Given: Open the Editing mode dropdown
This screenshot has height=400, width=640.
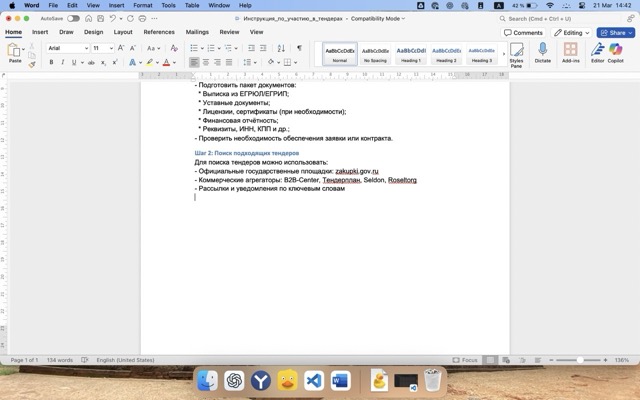Looking at the screenshot, I should click(x=572, y=32).
